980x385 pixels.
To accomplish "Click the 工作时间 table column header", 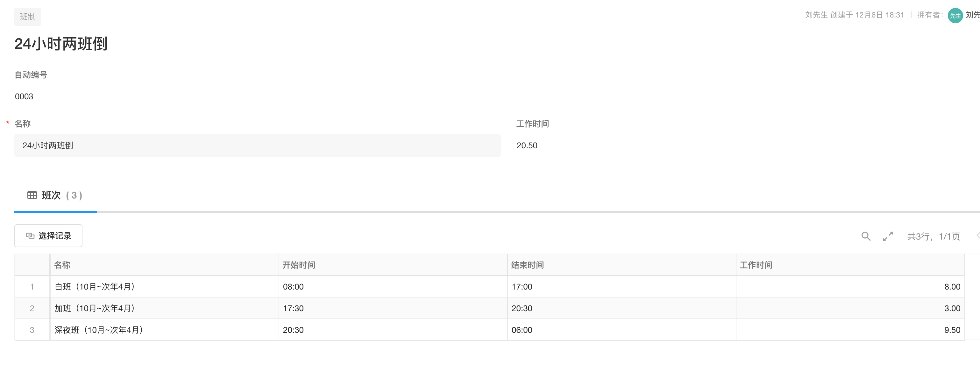I will pos(756,265).
